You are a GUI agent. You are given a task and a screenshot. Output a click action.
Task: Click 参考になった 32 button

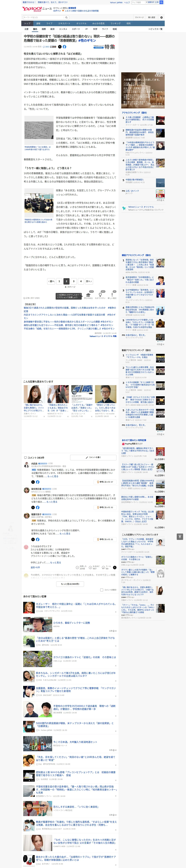tap(105, 507)
